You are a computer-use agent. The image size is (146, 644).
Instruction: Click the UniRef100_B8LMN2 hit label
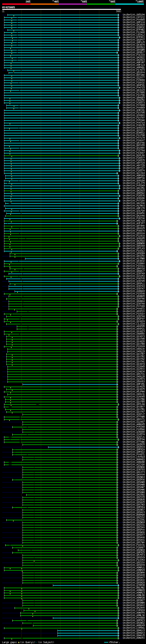pyautogui.click(x=133, y=588)
